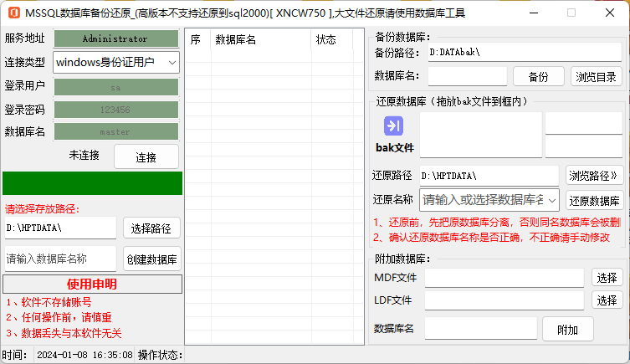Click the bak file import icon
Viewport: 630px width, 364px height.
[x=393, y=126]
